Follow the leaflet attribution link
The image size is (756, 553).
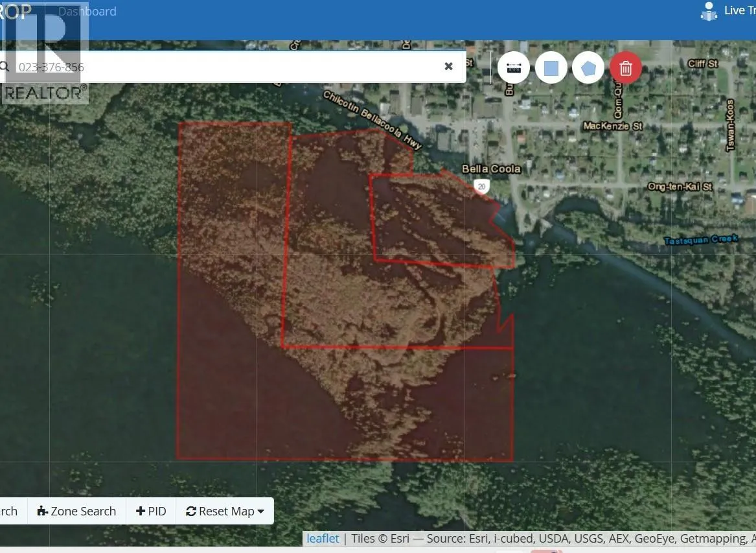point(323,539)
